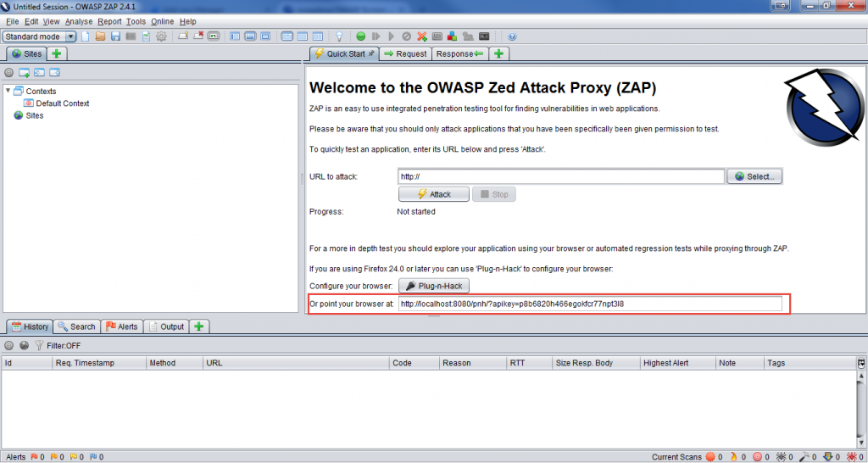
Task: Click the point your browser URL field
Action: coord(590,304)
